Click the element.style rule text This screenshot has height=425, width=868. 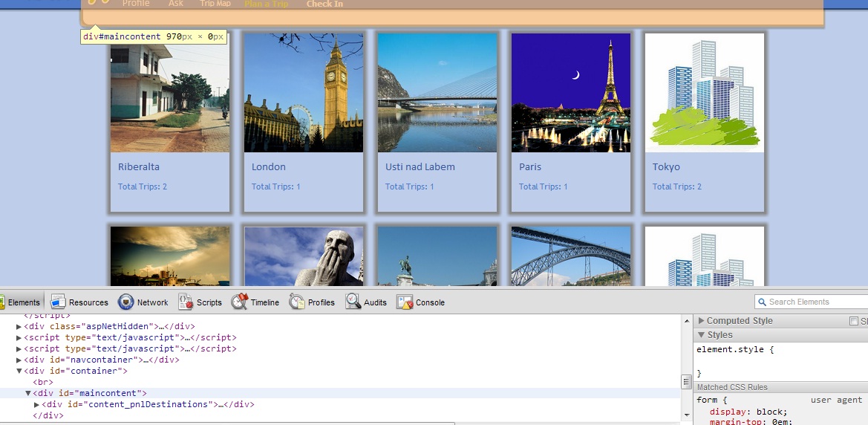click(735, 350)
